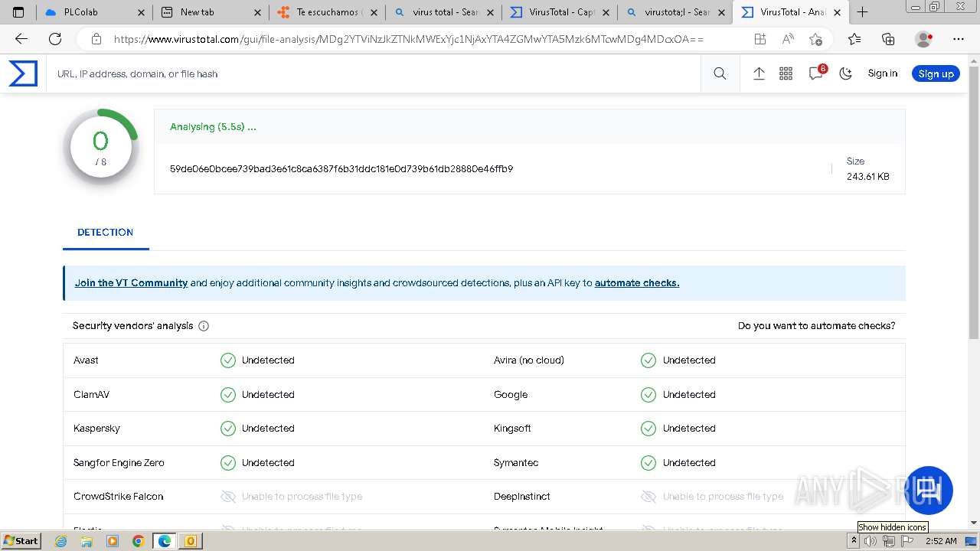Open the Favorites list icon
Screen dimensions: 980x551
[854, 39]
